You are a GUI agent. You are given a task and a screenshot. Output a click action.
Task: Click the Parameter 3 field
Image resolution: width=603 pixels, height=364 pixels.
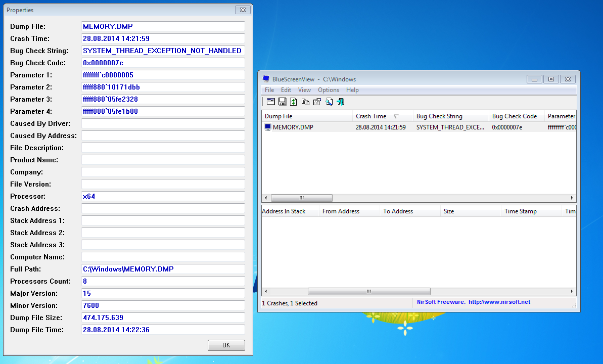click(x=163, y=99)
